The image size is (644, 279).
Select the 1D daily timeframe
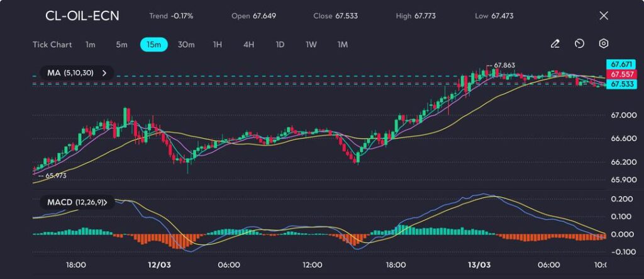[x=280, y=45]
